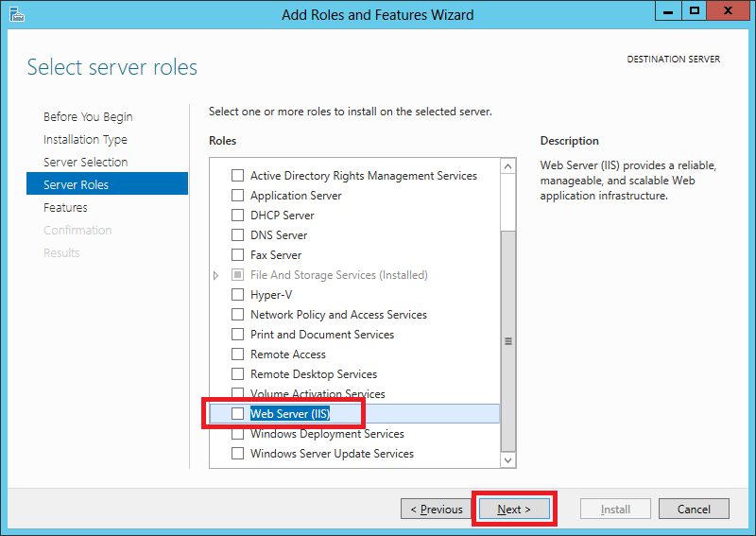Go back with the Previous button
756x536 pixels.
tap(436, 509)
